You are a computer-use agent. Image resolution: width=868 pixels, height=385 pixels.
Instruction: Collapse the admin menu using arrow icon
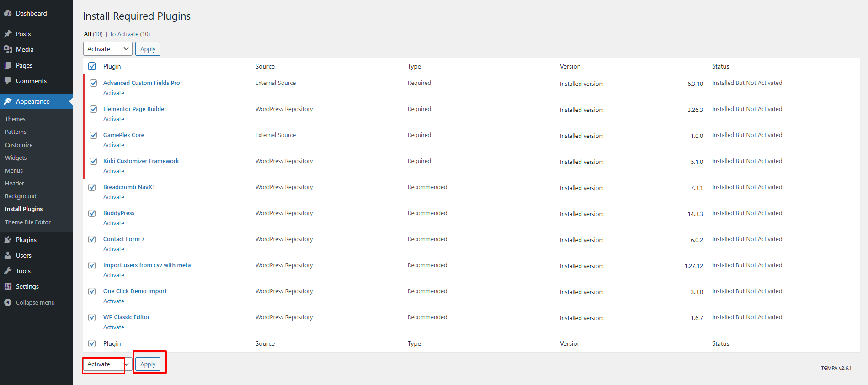tap(8, 302)
